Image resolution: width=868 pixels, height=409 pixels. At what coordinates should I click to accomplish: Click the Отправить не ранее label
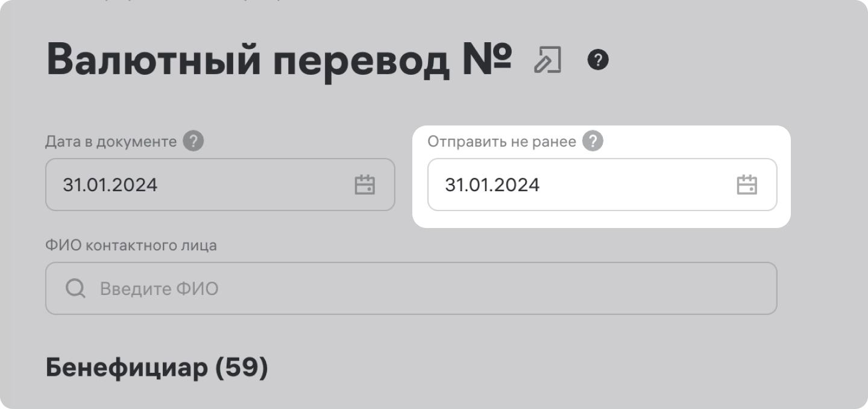[x=502, y=142]
